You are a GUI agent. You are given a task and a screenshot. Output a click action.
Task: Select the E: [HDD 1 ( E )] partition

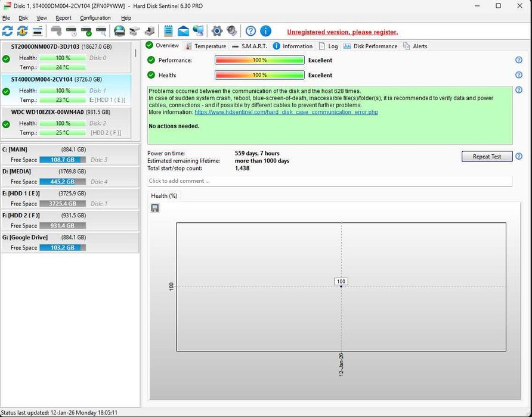[70, 198]
